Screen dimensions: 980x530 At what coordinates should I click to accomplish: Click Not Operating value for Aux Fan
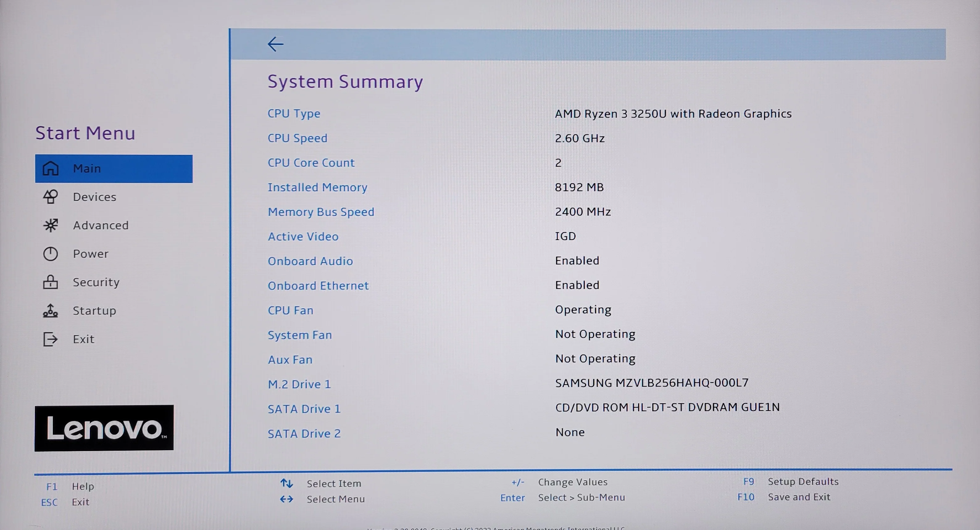pyautogui.click(x=595, y=359)
